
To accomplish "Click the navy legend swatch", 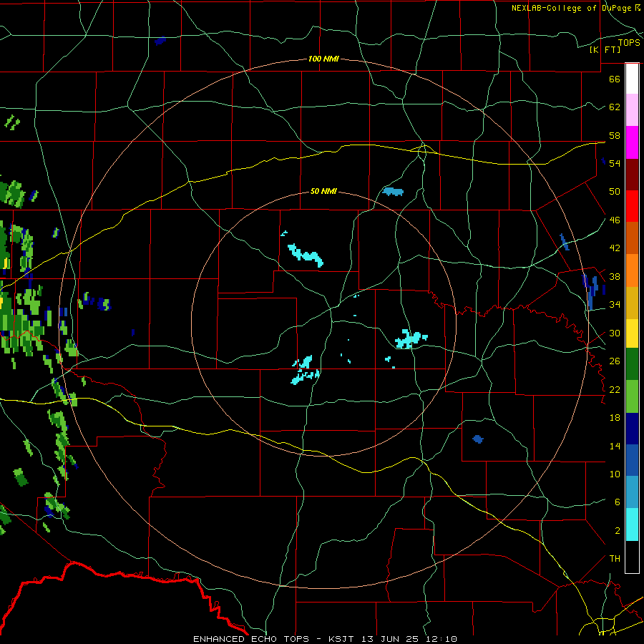I will coord(632,429).
